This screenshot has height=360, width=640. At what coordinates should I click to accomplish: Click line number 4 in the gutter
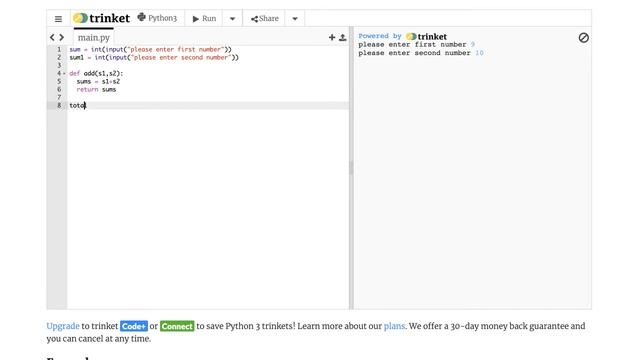click(59, 73)
